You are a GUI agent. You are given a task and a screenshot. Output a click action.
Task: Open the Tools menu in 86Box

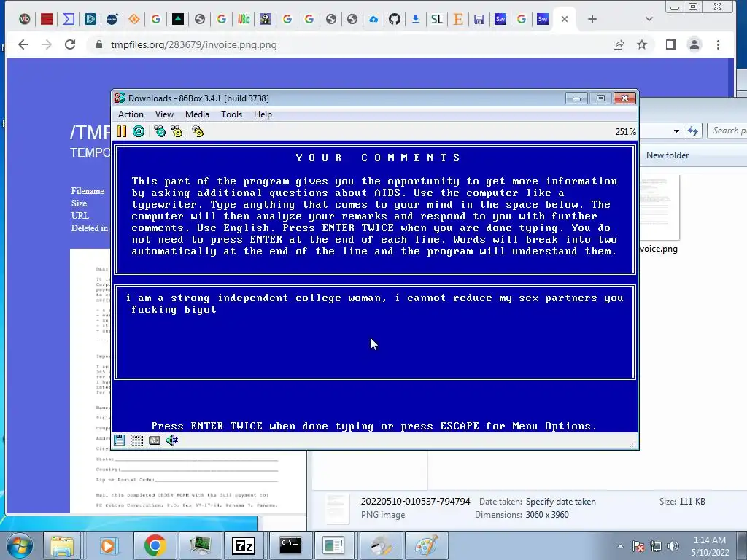(x=231, y=114)
